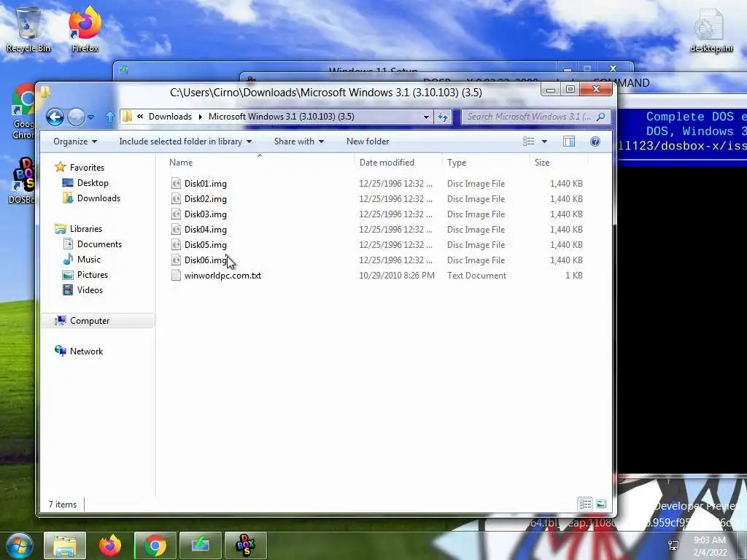
Task: Open the view options dropdown arrow
Action: [x=544, y=141]
